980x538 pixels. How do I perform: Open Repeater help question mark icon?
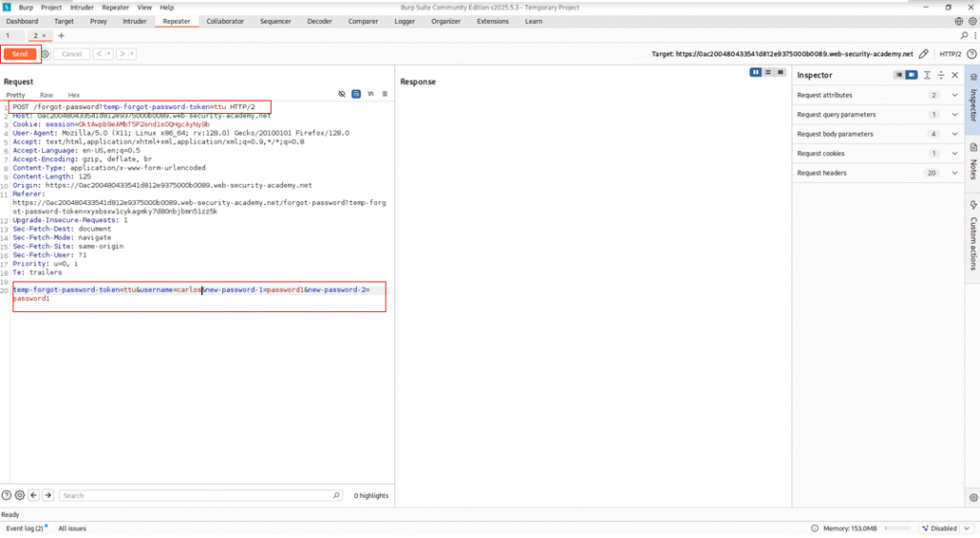tap(971, 54)
